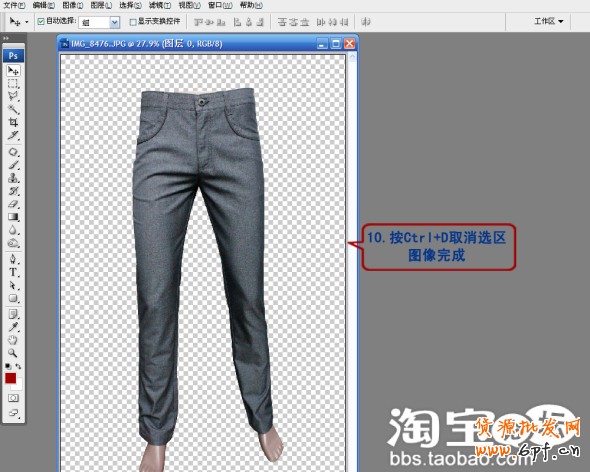Select the Clone Stamp tool
This screenshot has height=472, width=590.
coord(14,178)
